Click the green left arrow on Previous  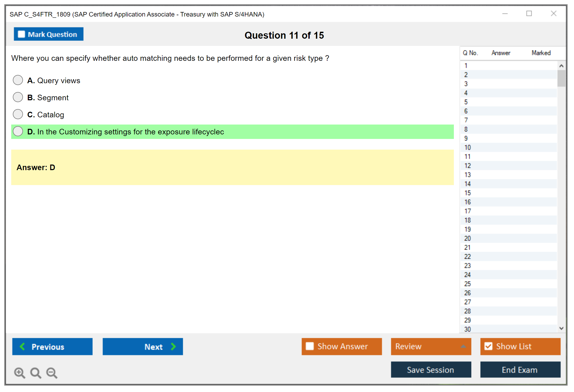pyautogui.click(x=22, y=346)
